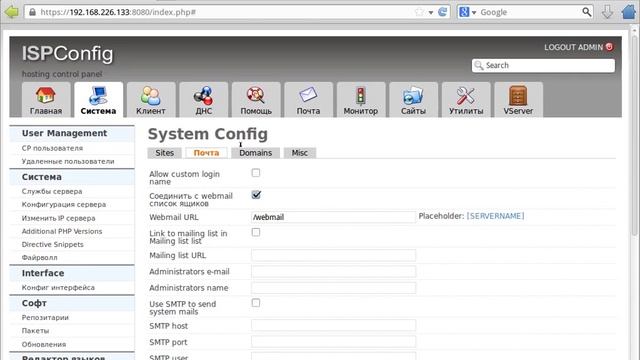Enable Allow custom login name checkbox
640x360 pixels.
point(256,173)
